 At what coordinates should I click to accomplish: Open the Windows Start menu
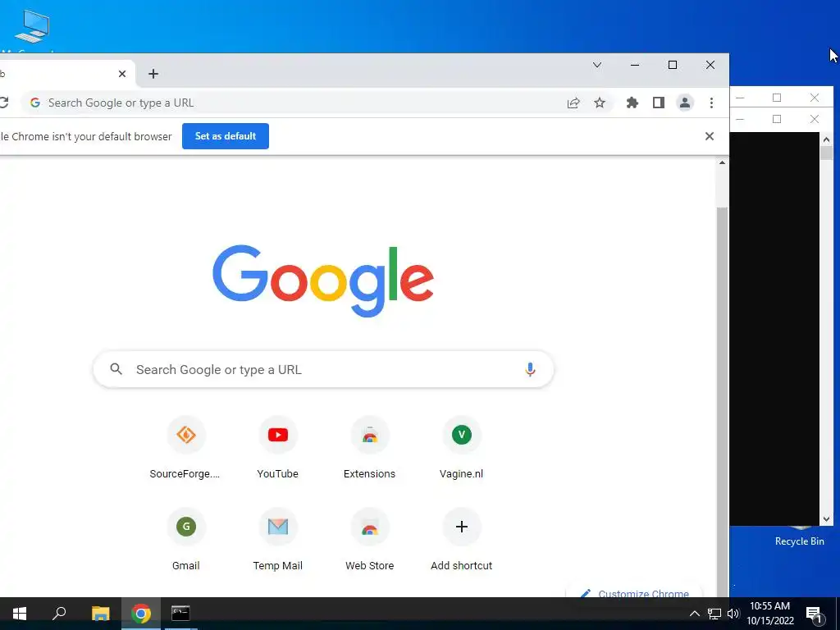20,614
